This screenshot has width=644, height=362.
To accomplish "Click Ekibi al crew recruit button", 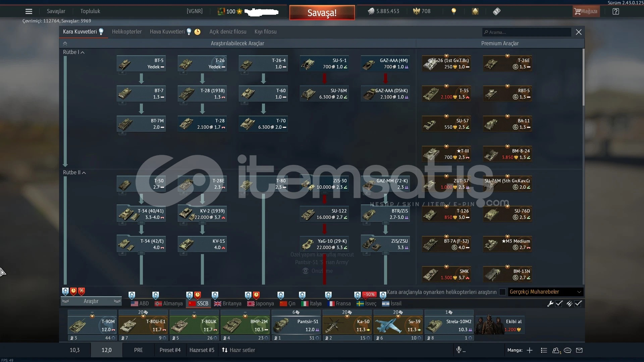I will (x=500, y=325).
